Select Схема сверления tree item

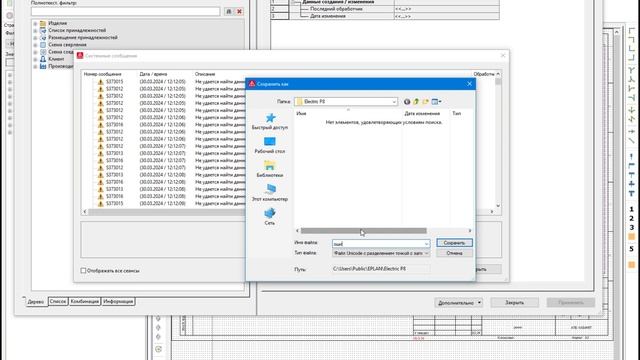pos(67,44)
